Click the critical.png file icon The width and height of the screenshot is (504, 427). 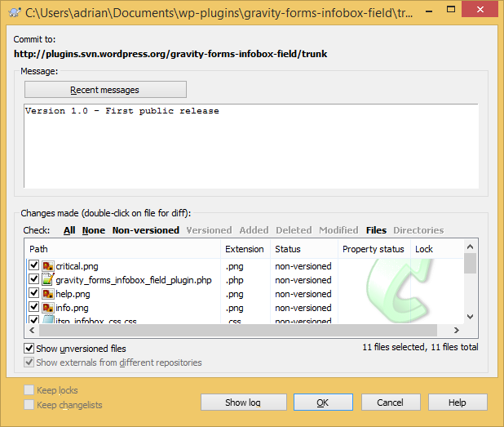click(48, 266)
